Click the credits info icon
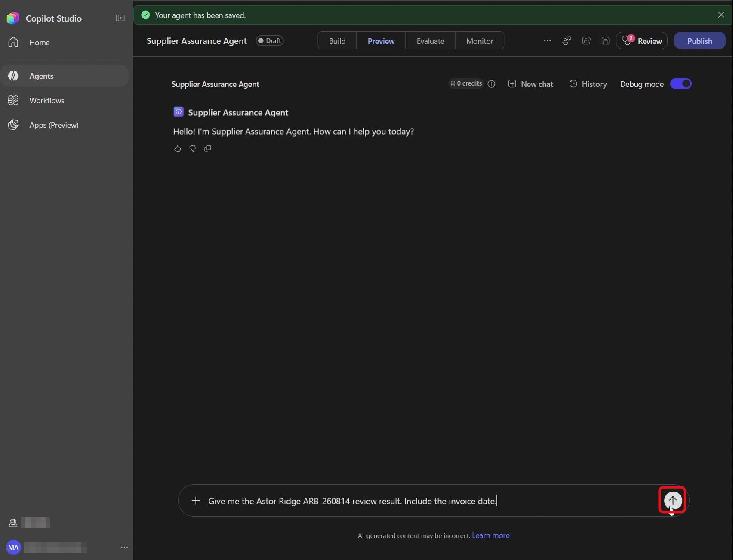 click(492, 84)
